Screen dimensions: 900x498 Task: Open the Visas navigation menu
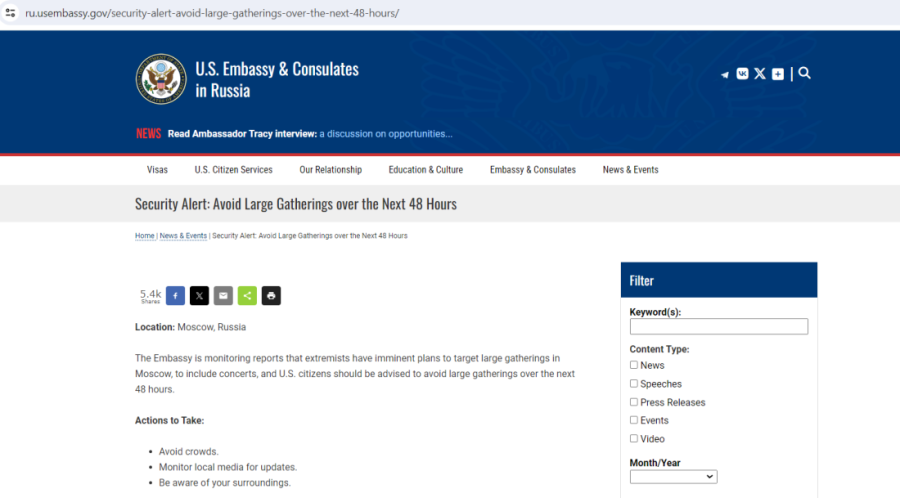pos(157,170)
